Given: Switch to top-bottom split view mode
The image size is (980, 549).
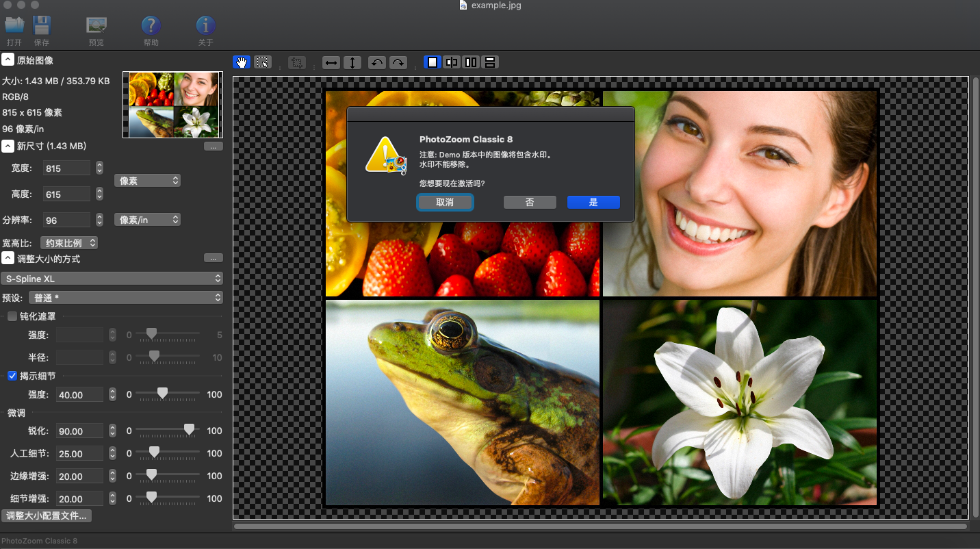Looking at the screenshot, I should tap(490, 62).
